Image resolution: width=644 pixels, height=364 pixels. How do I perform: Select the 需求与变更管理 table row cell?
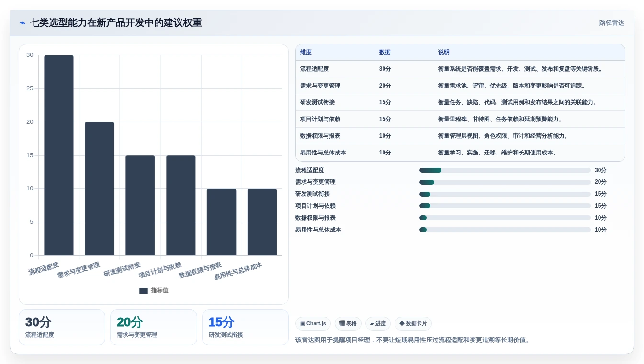click(x=320, y=86)
